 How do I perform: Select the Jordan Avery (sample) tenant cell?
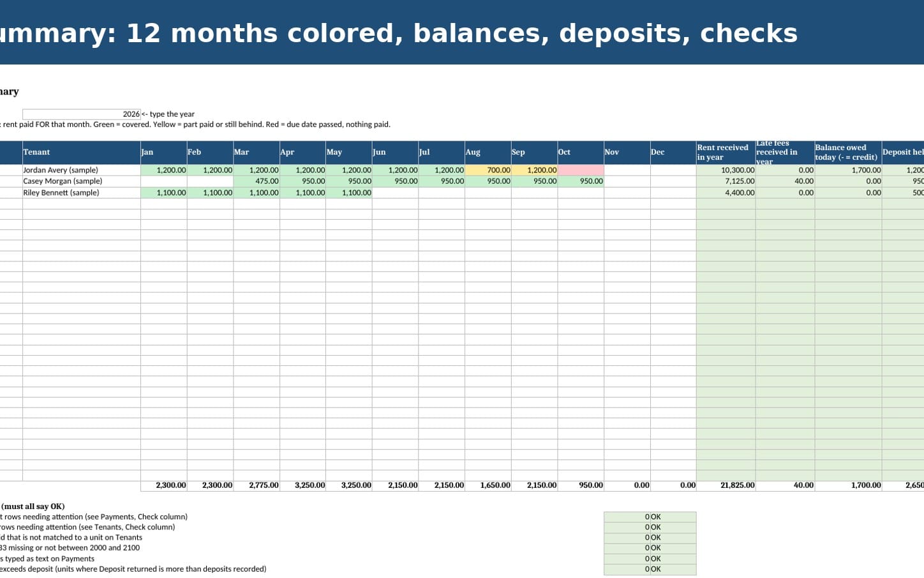click(x=82, y=171)
